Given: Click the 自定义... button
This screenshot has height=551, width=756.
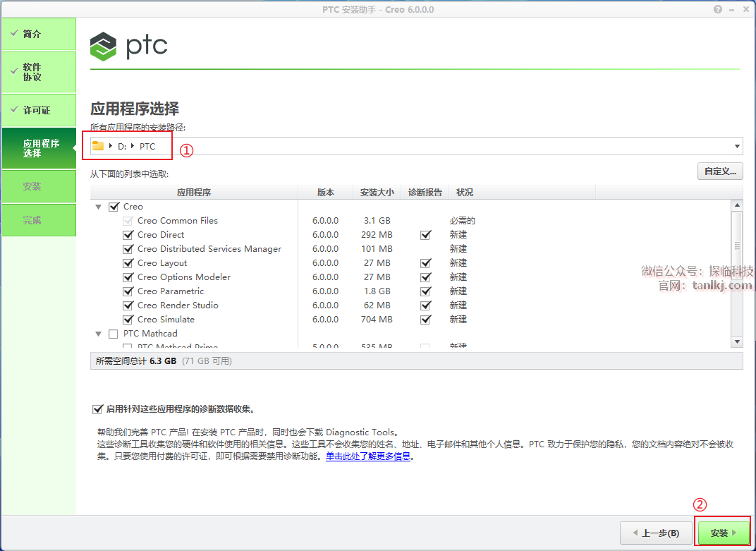Looking at the screenshot, I should tap(720, 171).
